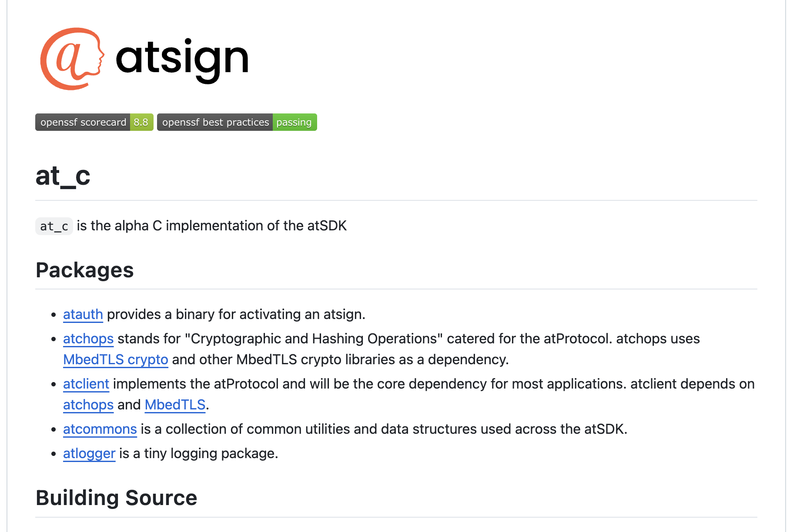Screen dimensions: 810x532
Task: Open the openssf scorecard badge
Action: pos(94,122)
